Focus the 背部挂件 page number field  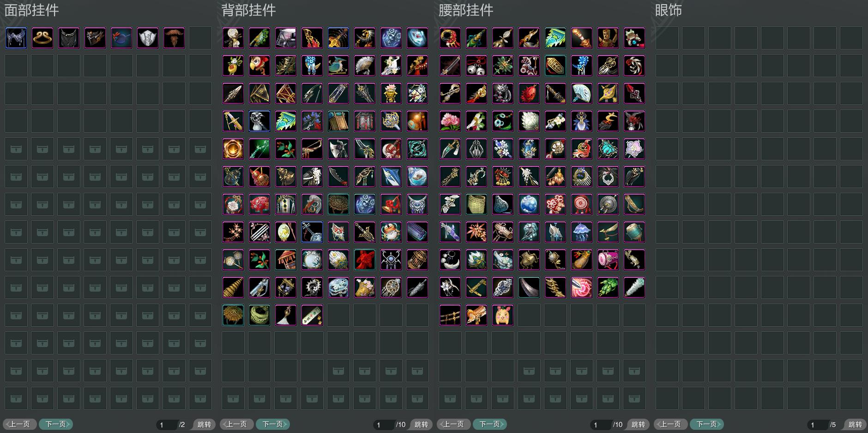coord(384,424)
